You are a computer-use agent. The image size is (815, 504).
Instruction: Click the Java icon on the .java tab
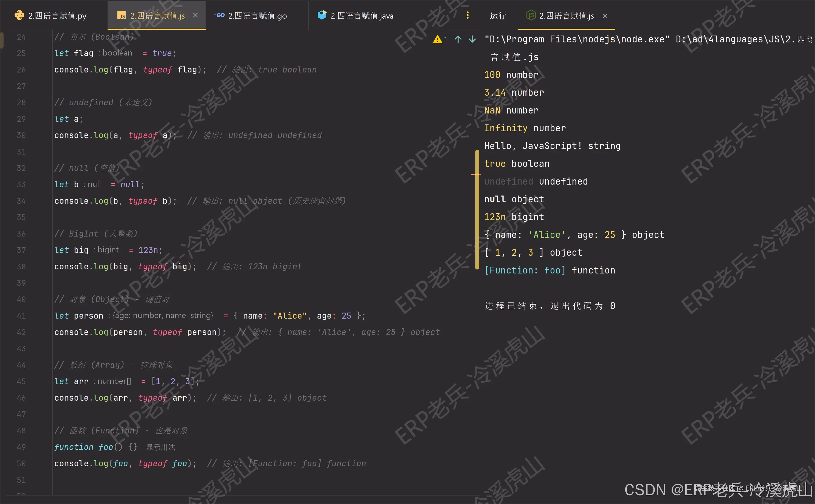pos(322,15)
